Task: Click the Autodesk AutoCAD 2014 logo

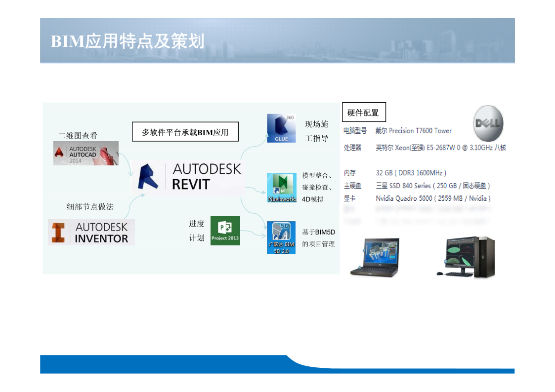Action: [86, 154]
